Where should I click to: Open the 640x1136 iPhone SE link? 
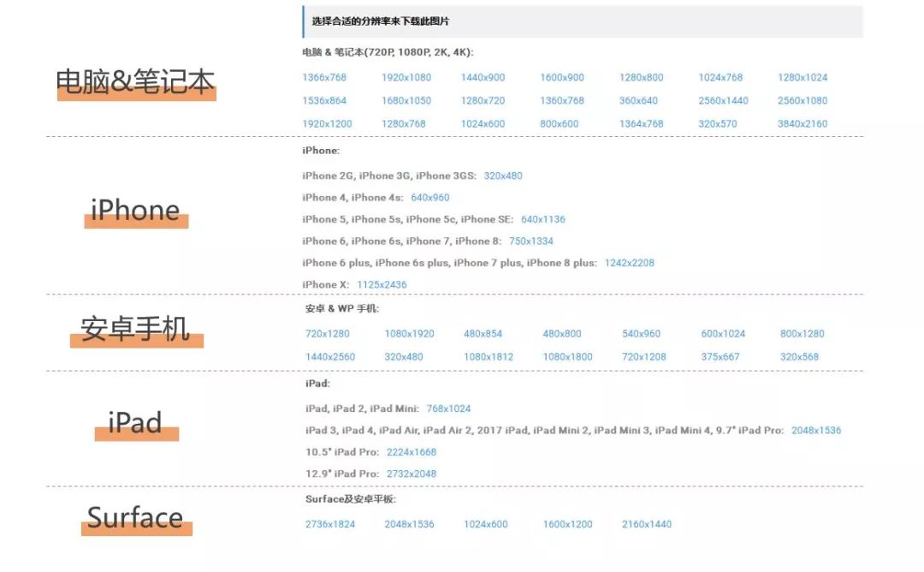click(542, 219)
